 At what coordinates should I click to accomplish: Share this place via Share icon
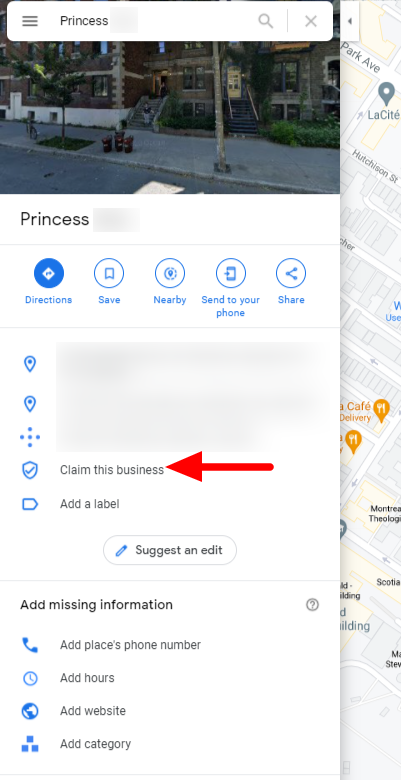[291, 273]
